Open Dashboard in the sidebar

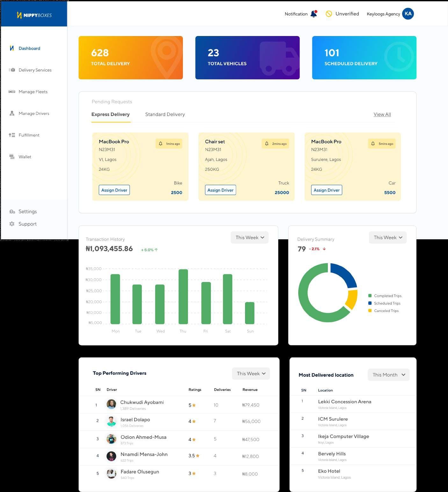[29, 48]
